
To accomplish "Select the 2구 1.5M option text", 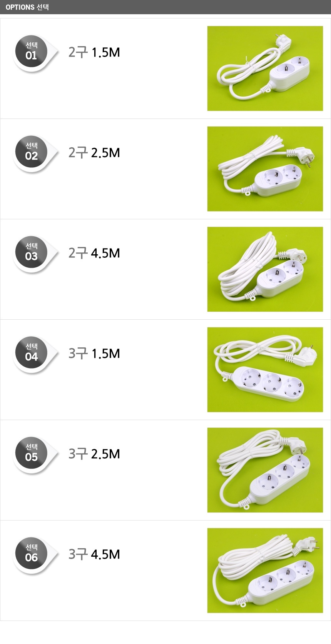I will click(x=94, y=52).
